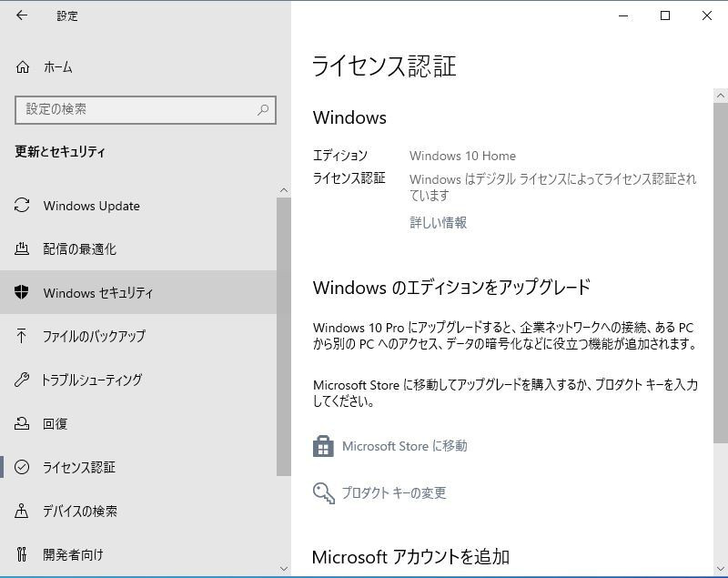Open 開発者向け settings
This screenshot has height=578, width=728.
point(138,554)
